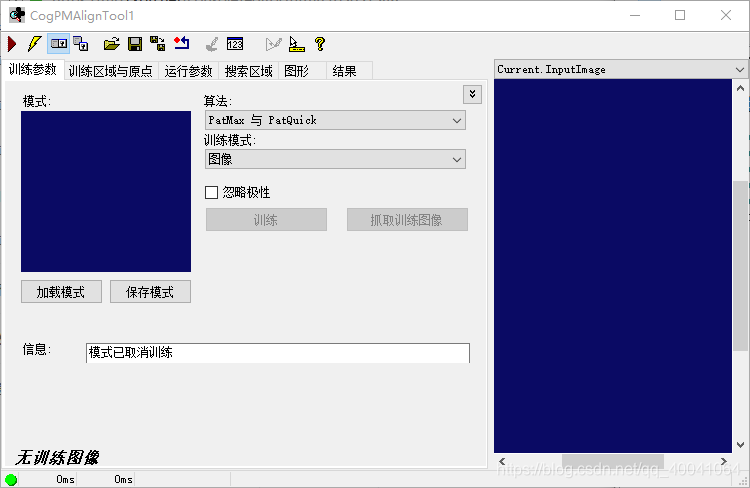750x488 pixels.
Task: Open the 训练模式 图像 dropdown
Action: coord(335,159)
